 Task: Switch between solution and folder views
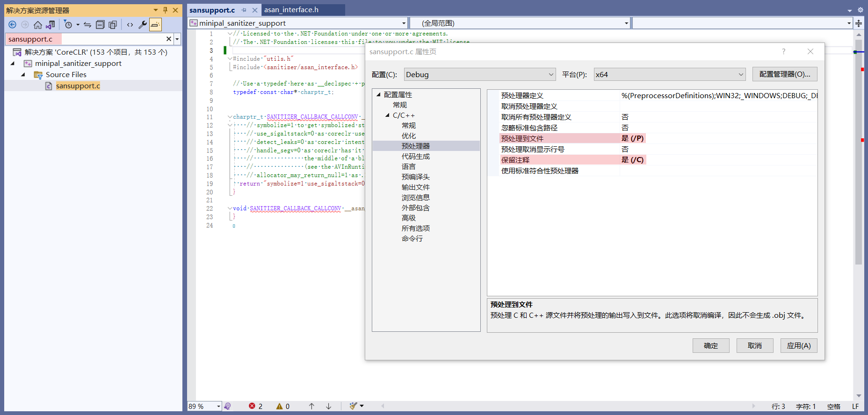point(51,25)
